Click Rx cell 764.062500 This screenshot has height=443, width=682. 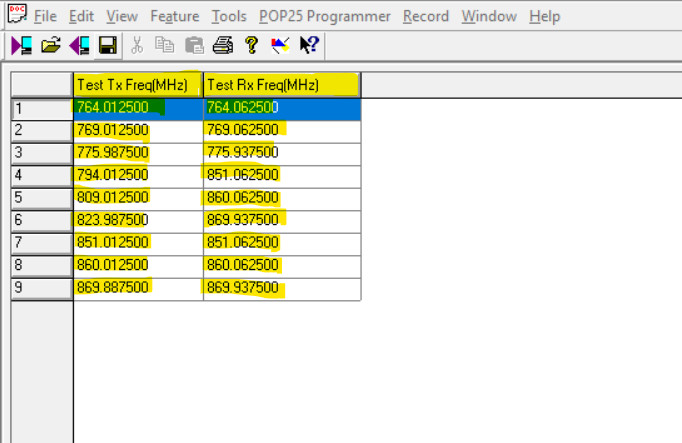282,109
